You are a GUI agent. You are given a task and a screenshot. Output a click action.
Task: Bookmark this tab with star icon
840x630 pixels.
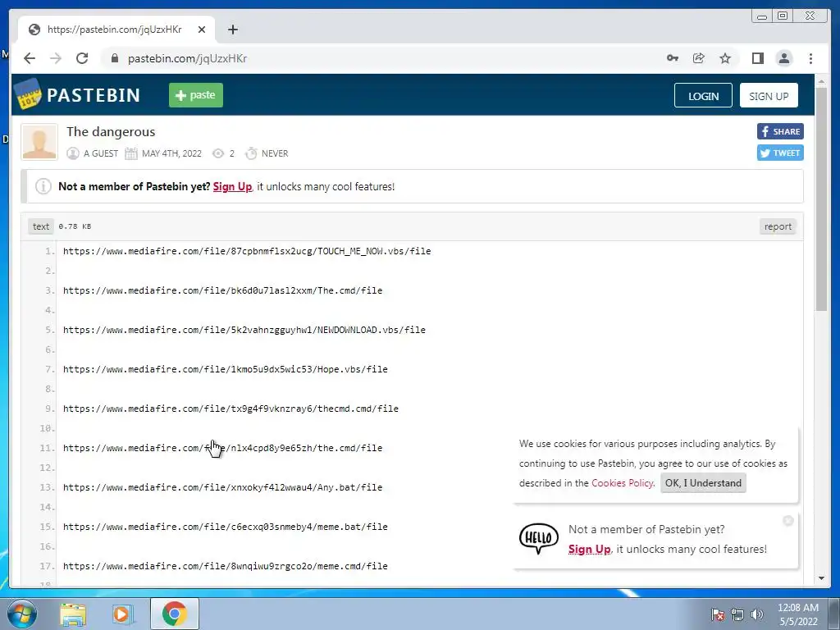pyautogui.click(x=725, y=58)
